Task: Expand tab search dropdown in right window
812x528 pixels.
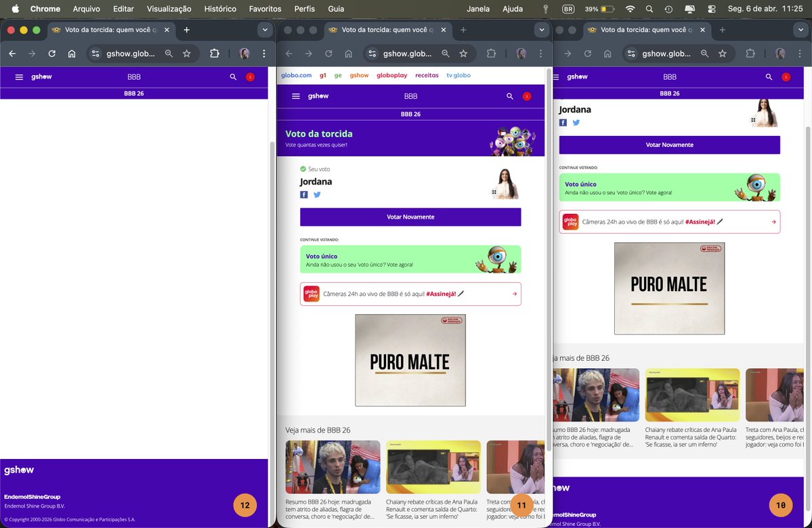Action: [x=800, y=30]
